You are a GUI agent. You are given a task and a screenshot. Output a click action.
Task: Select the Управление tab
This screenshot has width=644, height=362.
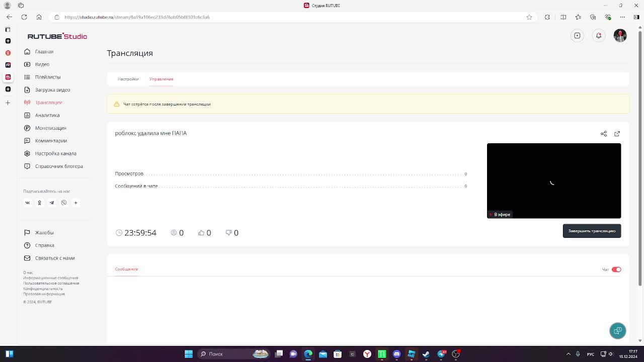click(x=162, y=79)
